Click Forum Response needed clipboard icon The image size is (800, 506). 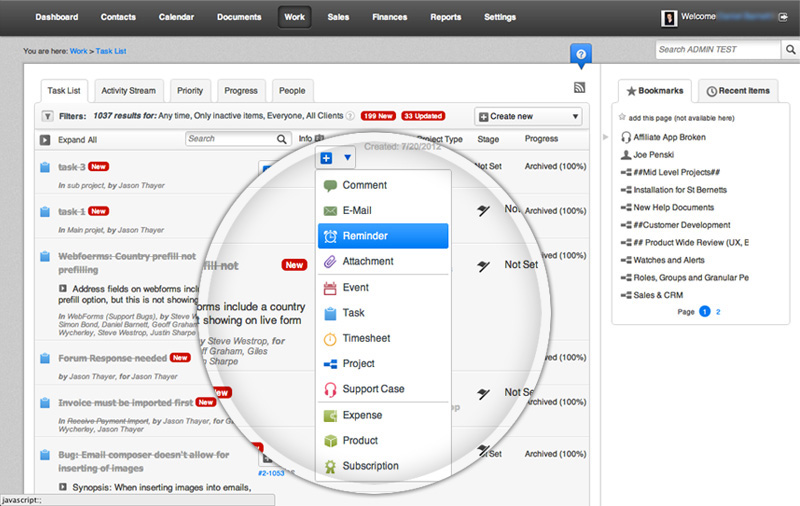[45, 359]
